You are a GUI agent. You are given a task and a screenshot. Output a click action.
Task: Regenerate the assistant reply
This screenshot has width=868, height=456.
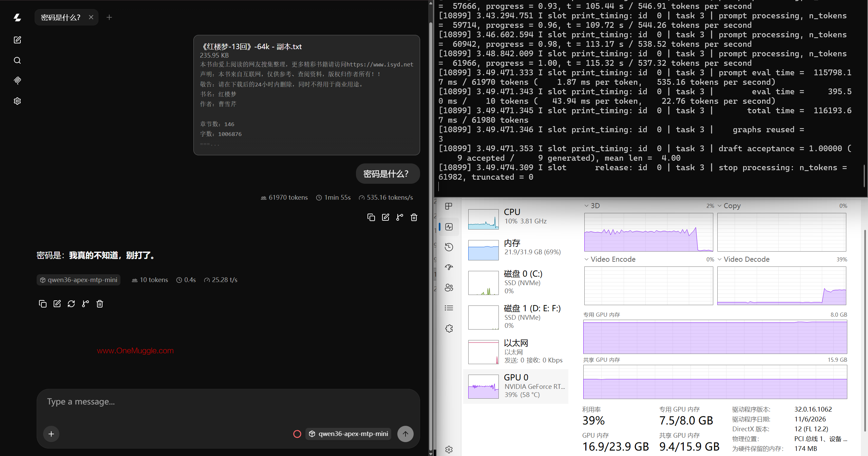[x=71, y=304]
